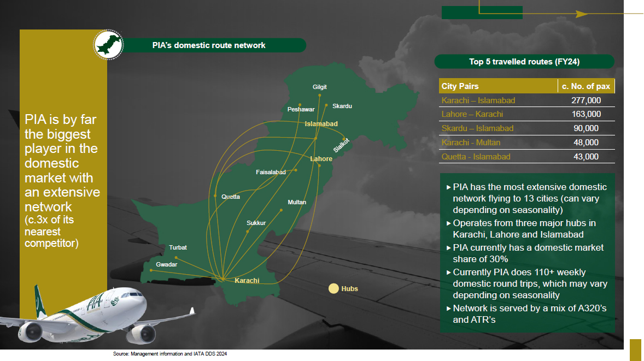
Task: Select the 'Karachi – Islamabad' route row
Action: point(527,100)
